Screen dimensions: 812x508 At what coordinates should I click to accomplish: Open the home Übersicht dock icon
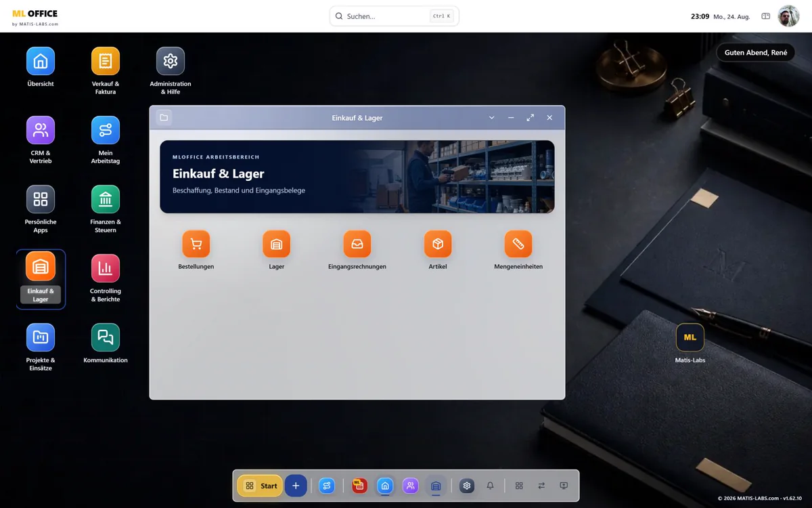(x=385, y=486)
